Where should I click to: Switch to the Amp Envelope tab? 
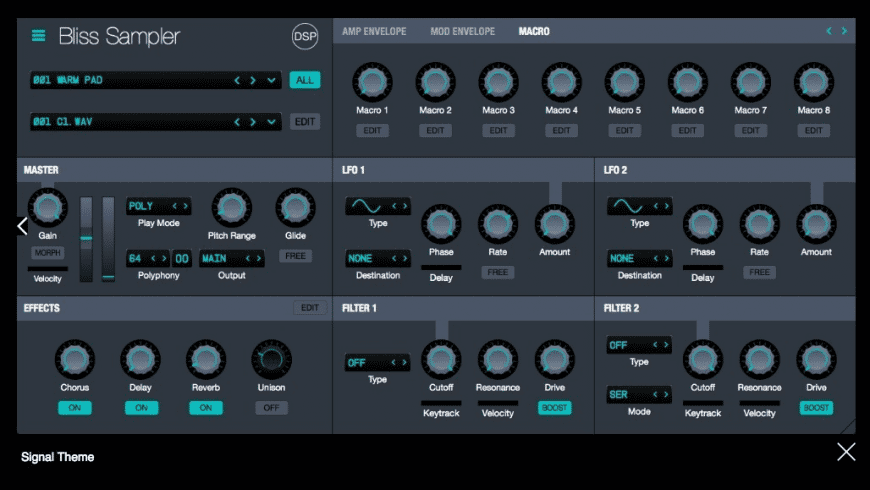(374, 32)
